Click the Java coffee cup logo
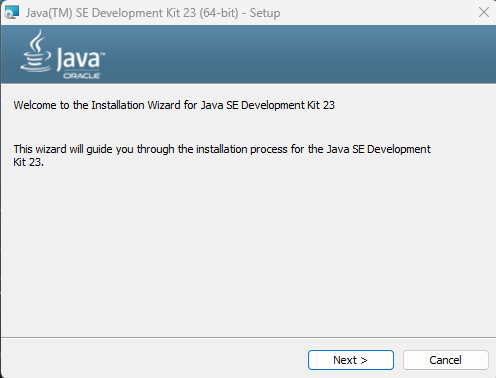This screenshot has width=496, height=378. click(x=36, y=51)
